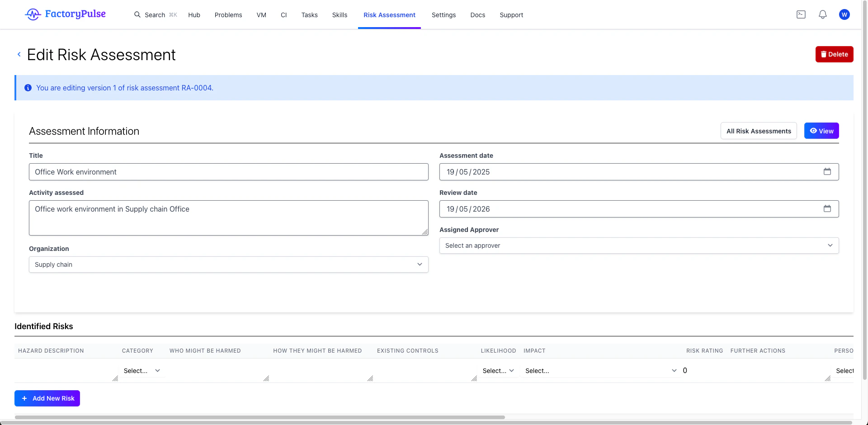Open the Problems menu item
Viewport: 868px width, 425px height.
tap(228, 15)
